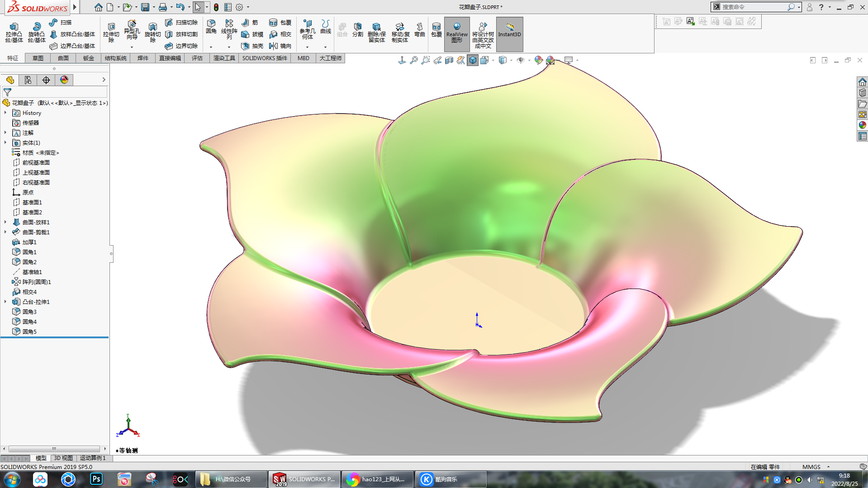Click the Lofted Boss/Base (放样凸台/基体) tool
The height and width of the screenshot is (488, 868).
click(72, 34)
